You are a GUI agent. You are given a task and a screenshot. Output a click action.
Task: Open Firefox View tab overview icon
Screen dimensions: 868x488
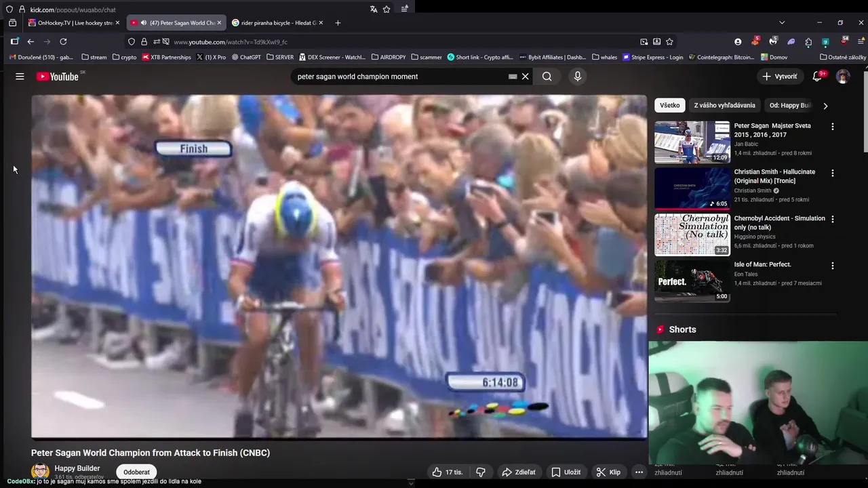(12, 23)
